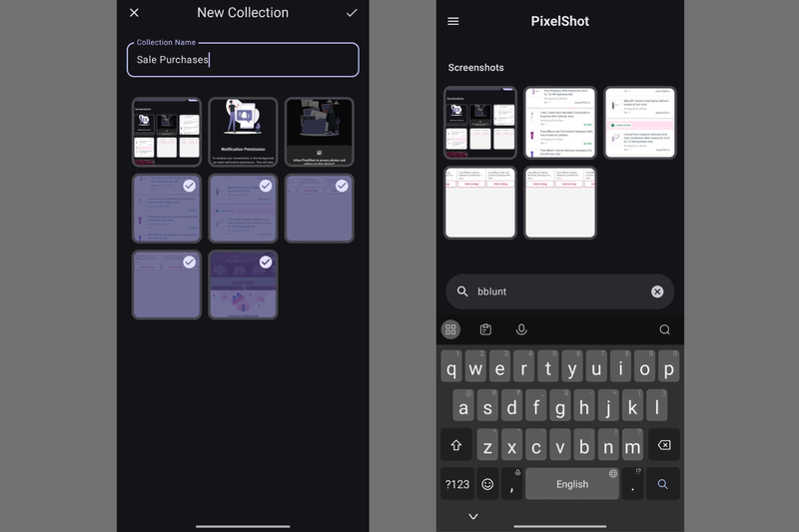The width and height of the screenshot is (799, 532).
Task: Tap the z key
Action: [487, 445]
